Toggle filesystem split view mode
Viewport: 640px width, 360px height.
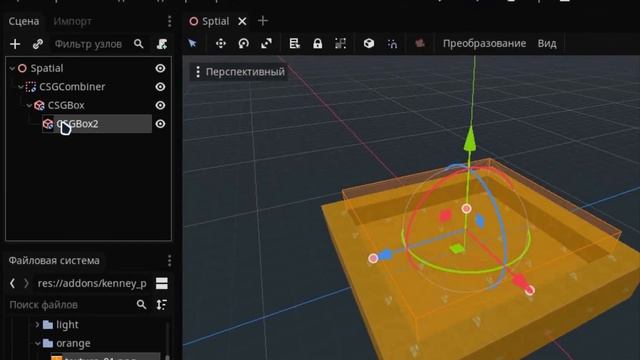click(x=162, y=283)
